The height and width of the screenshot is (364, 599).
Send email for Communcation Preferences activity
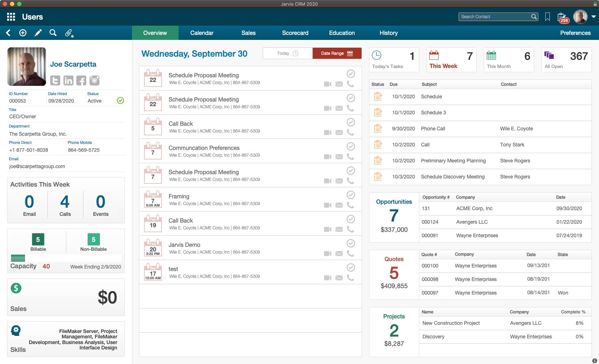pos(339,157)
